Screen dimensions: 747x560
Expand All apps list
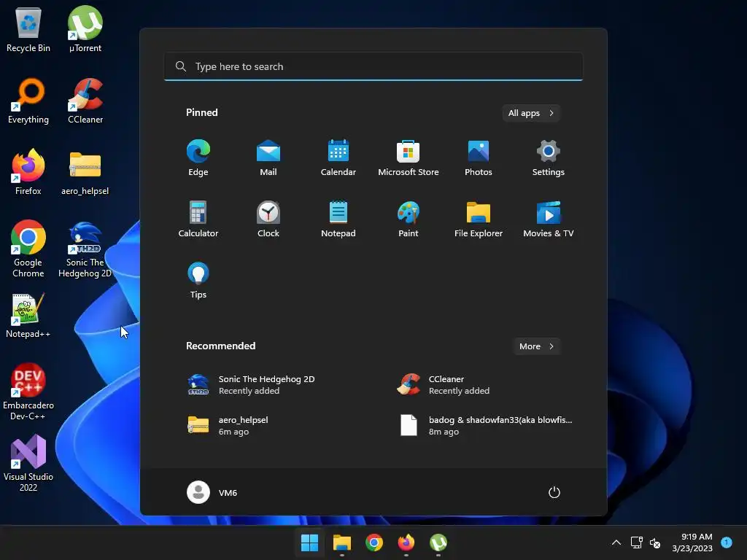(x=531, y=113)
